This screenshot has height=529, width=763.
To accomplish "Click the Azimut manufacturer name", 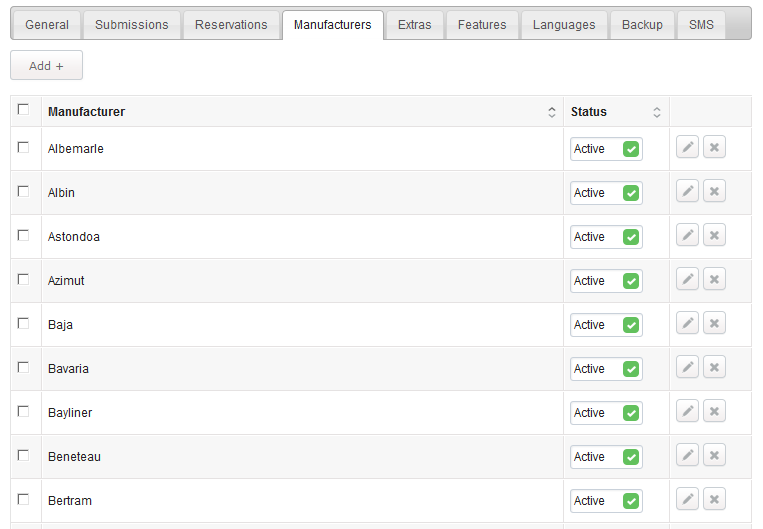I will point(66,281).
